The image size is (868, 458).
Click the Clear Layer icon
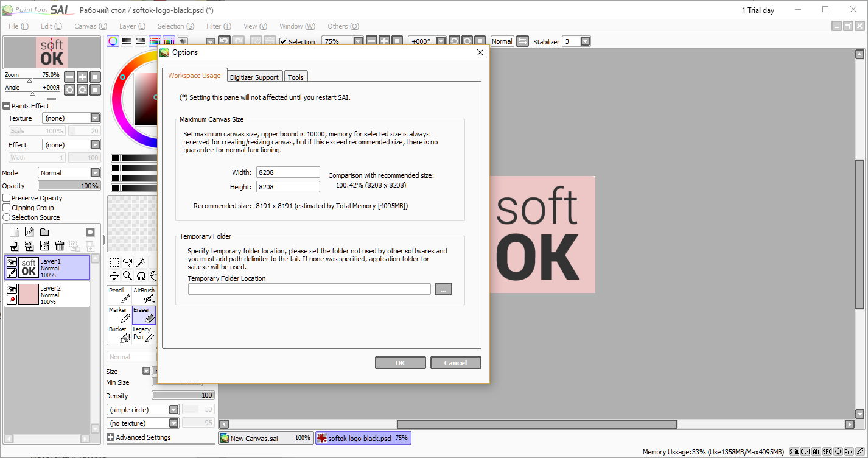coord(44,245)
